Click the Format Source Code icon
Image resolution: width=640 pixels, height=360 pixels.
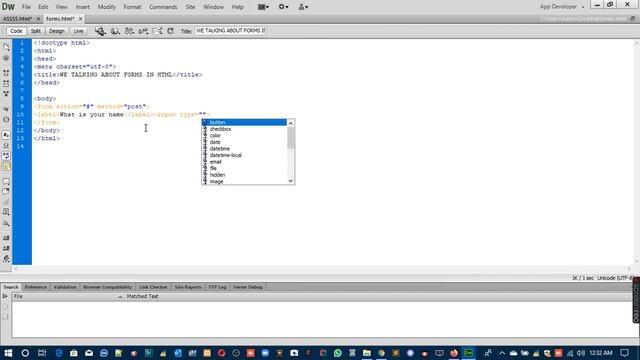pos(6,259)
